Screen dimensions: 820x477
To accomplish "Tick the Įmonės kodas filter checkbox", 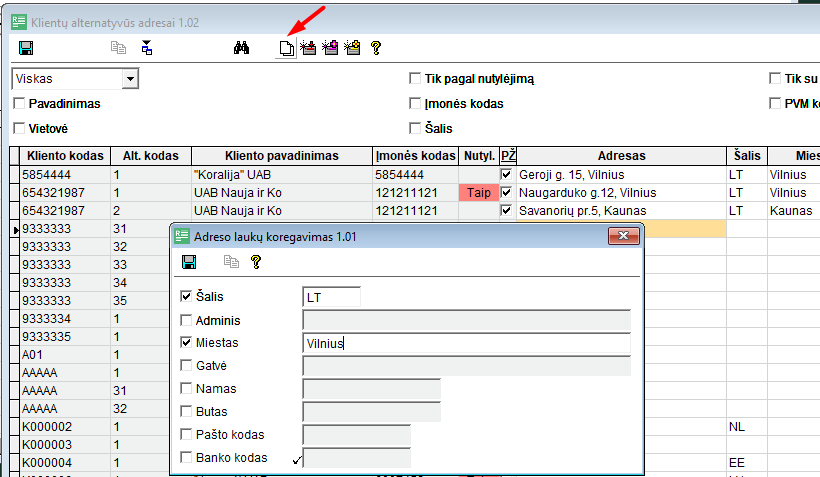I will point(415,104).
